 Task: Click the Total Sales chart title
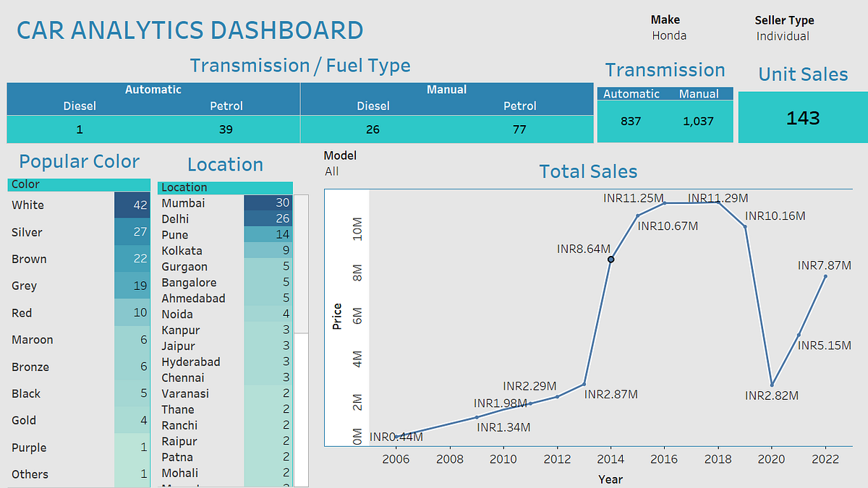coord(588,171)
